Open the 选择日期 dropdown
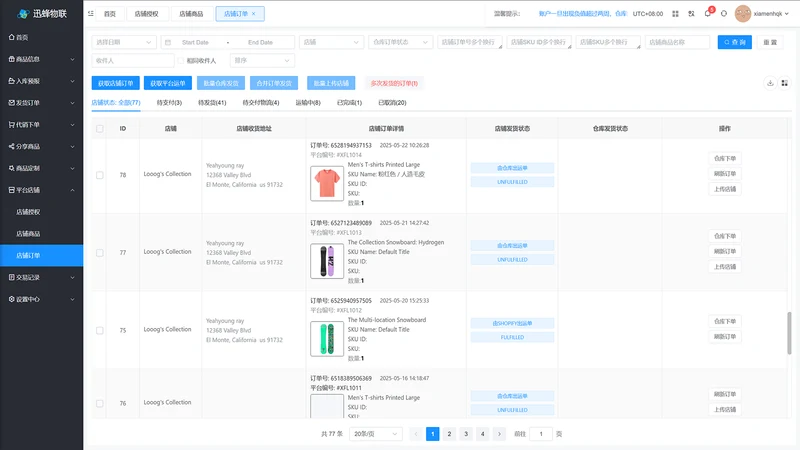Image resolution: width=800 pixels, height=450 pixels. (124, 42)
